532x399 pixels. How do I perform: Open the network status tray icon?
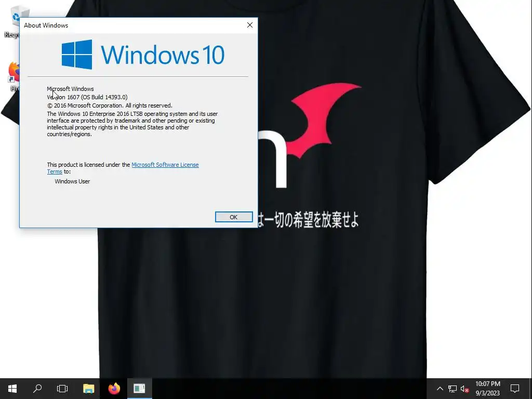[453, 389]
